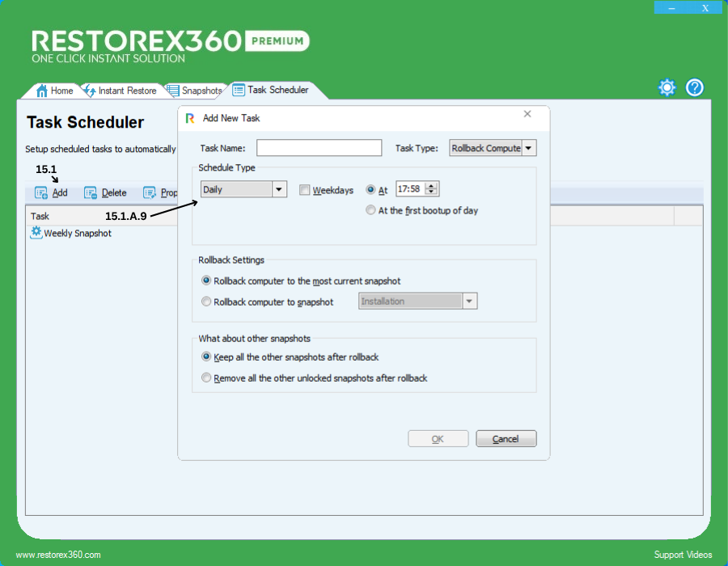Choose 'Rollback computer to snapshot' option

[x=207, y=302]
